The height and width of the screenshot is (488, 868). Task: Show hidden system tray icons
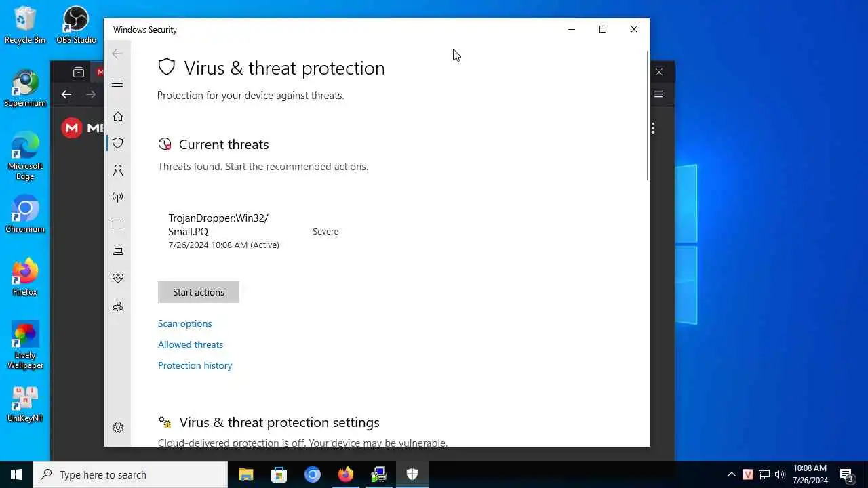[x=731, y=474]
